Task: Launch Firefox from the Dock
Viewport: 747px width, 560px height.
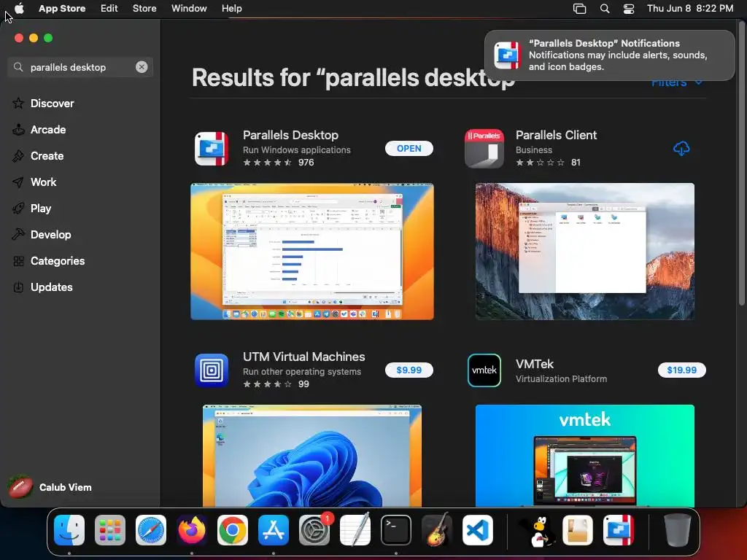Action: click(192, 530)
